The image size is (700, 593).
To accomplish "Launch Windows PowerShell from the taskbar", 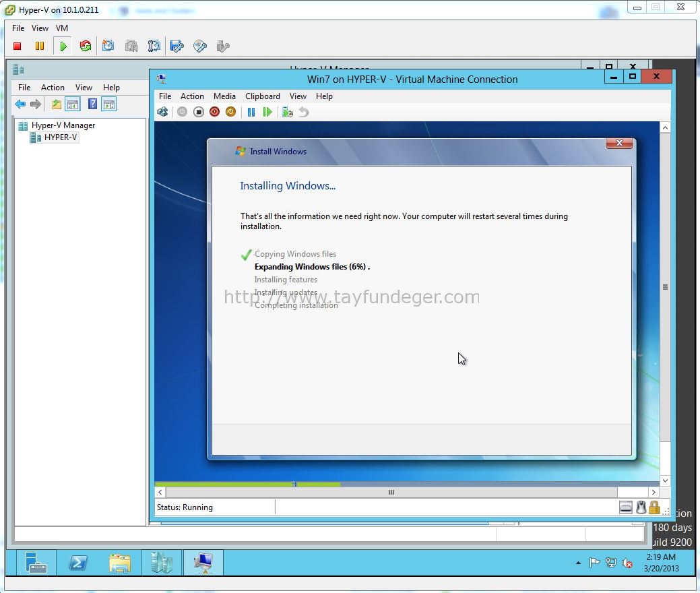I will point(79,562).
